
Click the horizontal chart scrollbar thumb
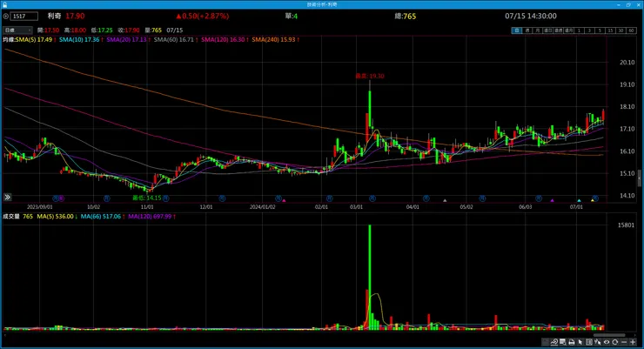click(x=609, y=335)
